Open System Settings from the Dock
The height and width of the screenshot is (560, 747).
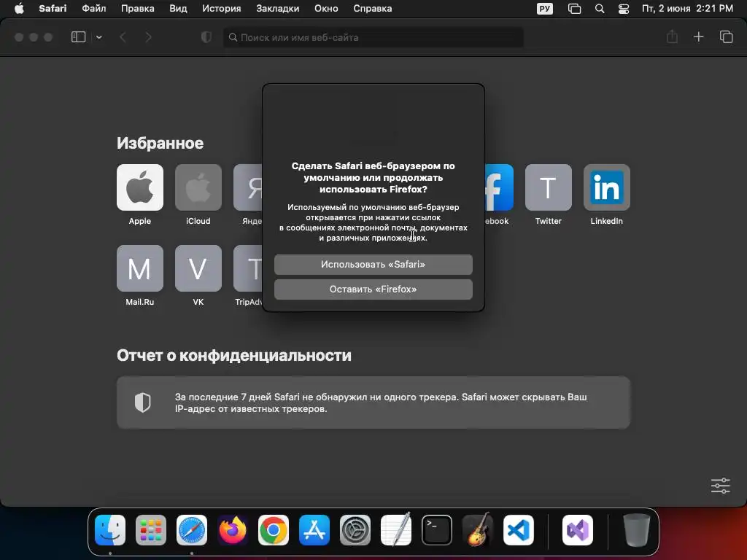pyautogui.click(x=355, y=530)
